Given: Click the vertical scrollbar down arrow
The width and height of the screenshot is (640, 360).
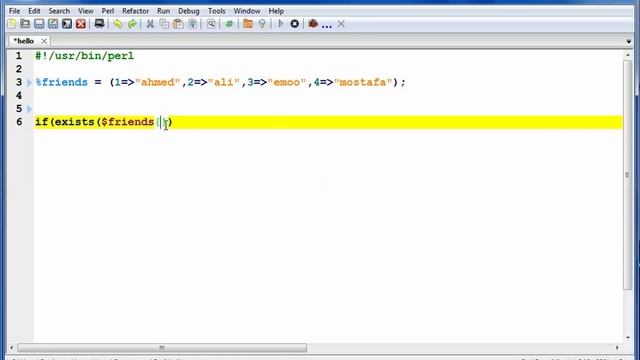Looking at the screenshot, I should click(x=628, y=338).
